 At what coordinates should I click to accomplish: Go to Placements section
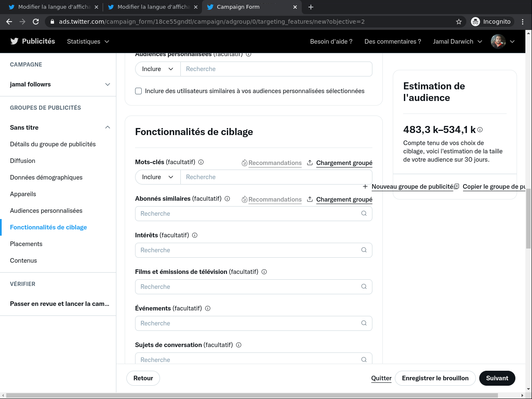26,244
